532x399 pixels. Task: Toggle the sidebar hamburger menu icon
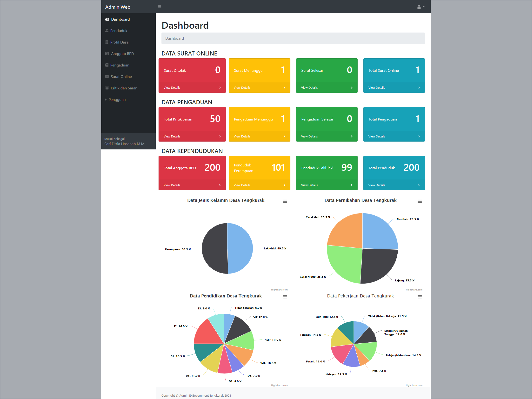pyautogui.click(x=159, y=7)
